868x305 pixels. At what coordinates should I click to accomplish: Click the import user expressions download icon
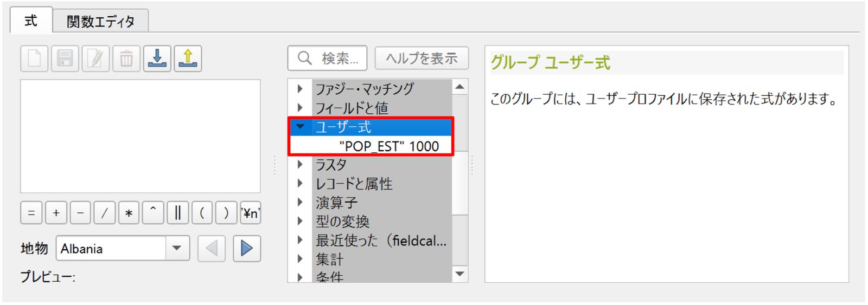[157, 59]
